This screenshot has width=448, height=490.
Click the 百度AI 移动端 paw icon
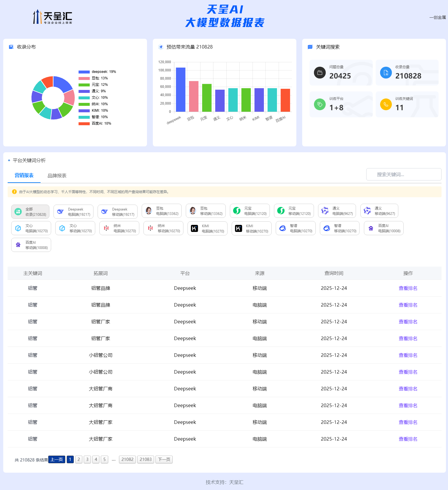click(18, 245)
